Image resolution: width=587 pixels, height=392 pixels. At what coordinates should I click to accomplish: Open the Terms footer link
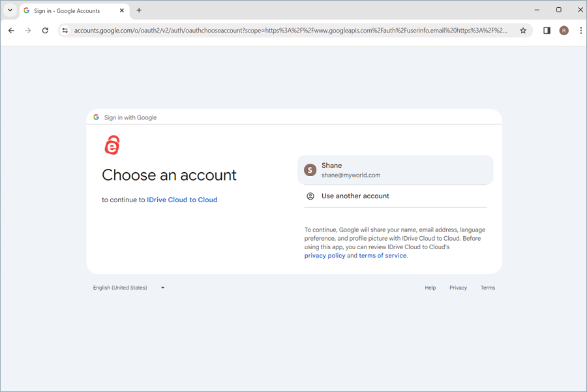click(487, 288)
